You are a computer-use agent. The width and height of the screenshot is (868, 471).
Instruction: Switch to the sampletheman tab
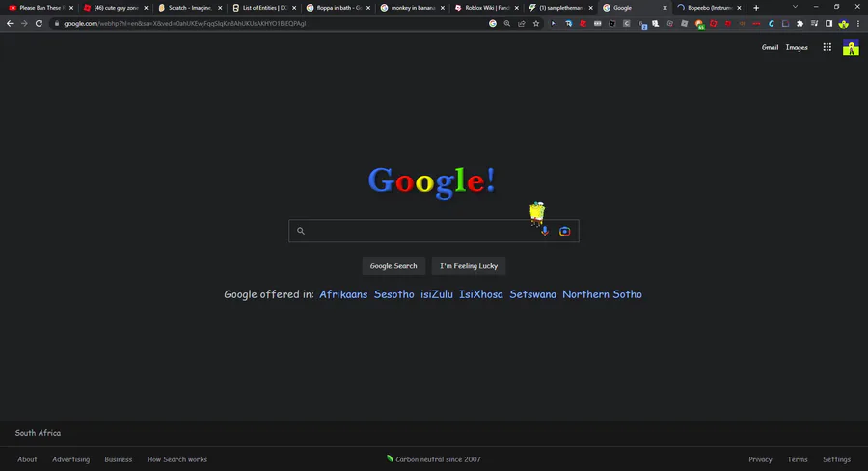560,8
